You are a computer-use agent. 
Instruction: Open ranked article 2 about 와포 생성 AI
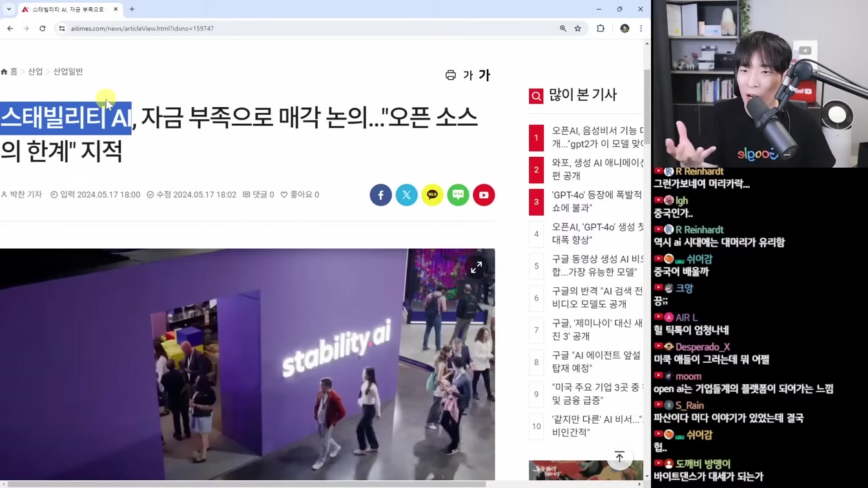point(597,169)
